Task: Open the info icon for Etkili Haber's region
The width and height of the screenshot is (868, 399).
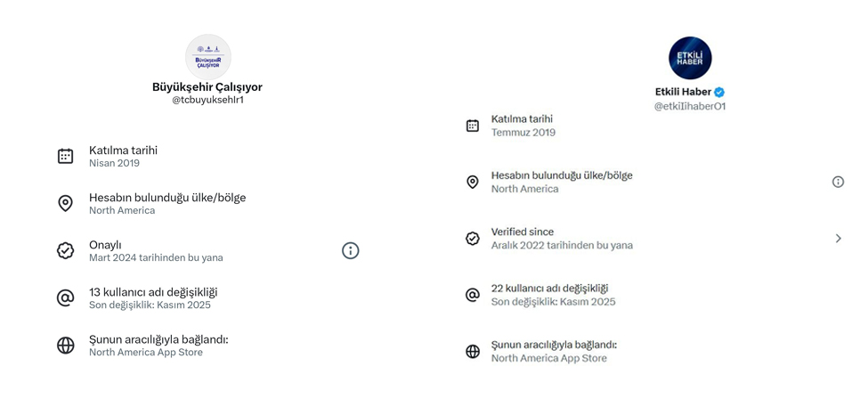Action: (x=838, y=182)
